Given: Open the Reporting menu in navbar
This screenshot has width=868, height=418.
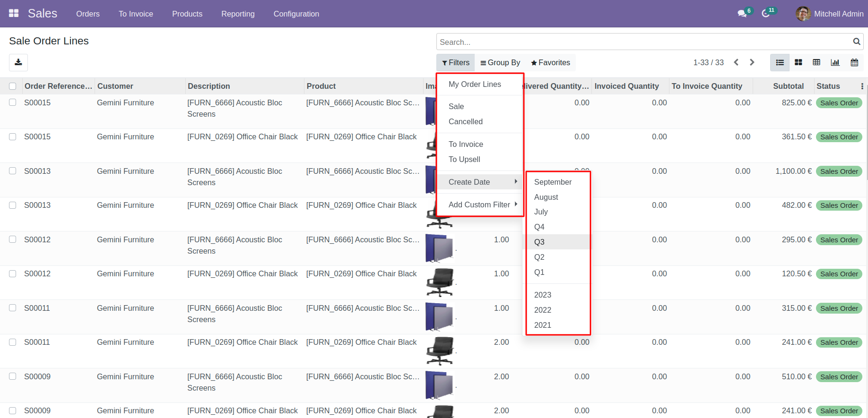Looking at the screenshot, I should coord(238,14).
